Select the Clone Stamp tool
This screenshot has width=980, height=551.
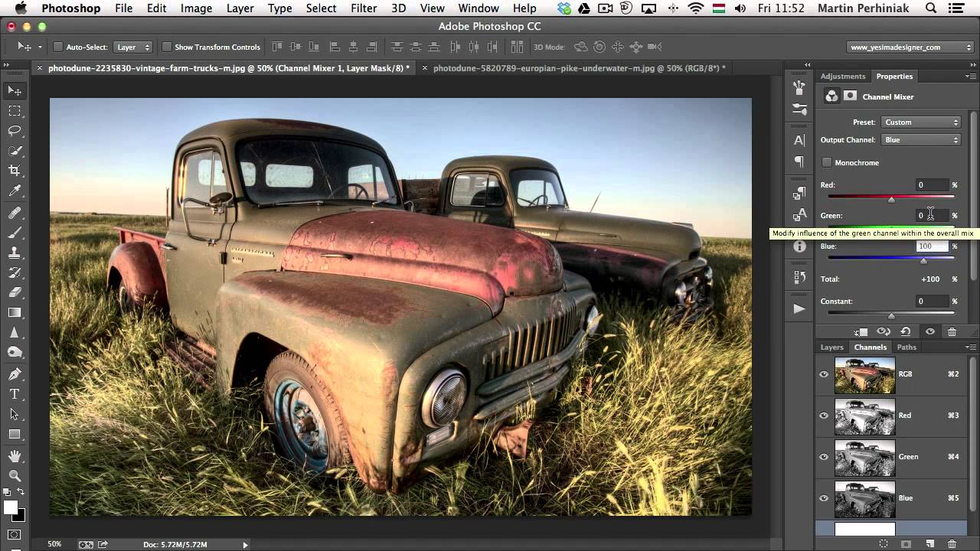15,253
